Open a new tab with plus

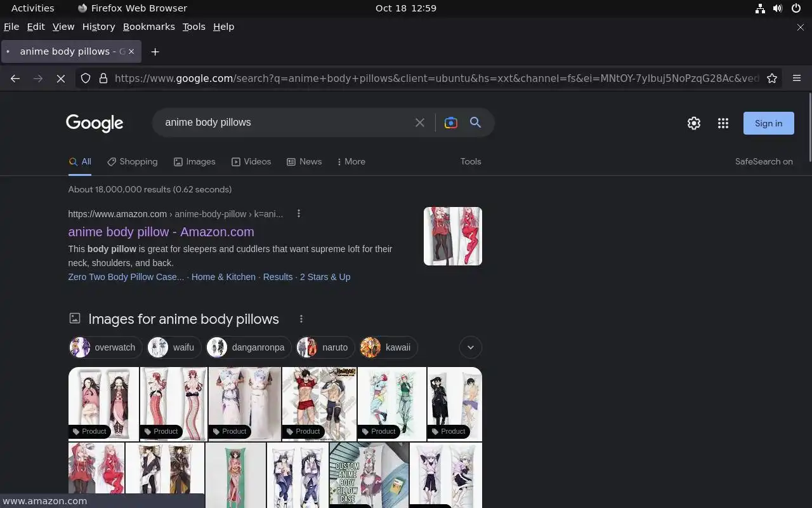[x=155, y=51]
